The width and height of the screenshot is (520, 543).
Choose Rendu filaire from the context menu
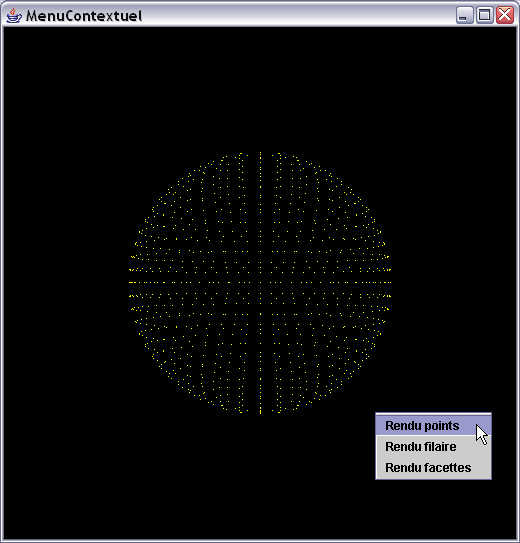coord(433,446)
